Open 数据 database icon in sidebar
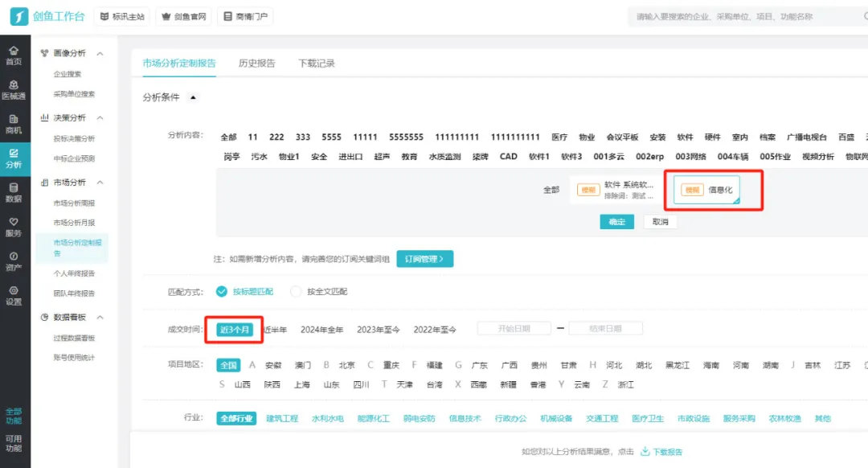Screen dimensions: 868x468 tap(14, 192)
